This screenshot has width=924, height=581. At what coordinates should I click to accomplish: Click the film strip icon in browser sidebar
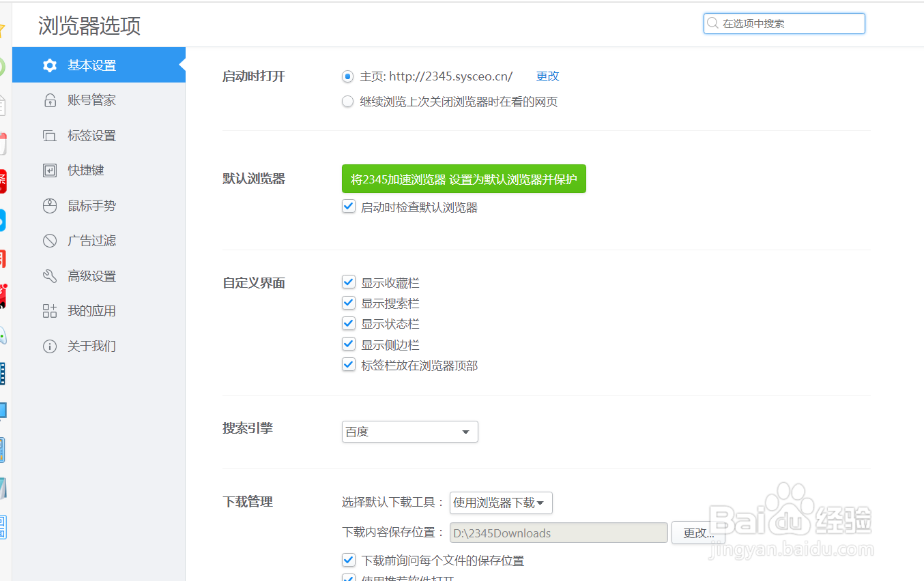click(3, 374)
